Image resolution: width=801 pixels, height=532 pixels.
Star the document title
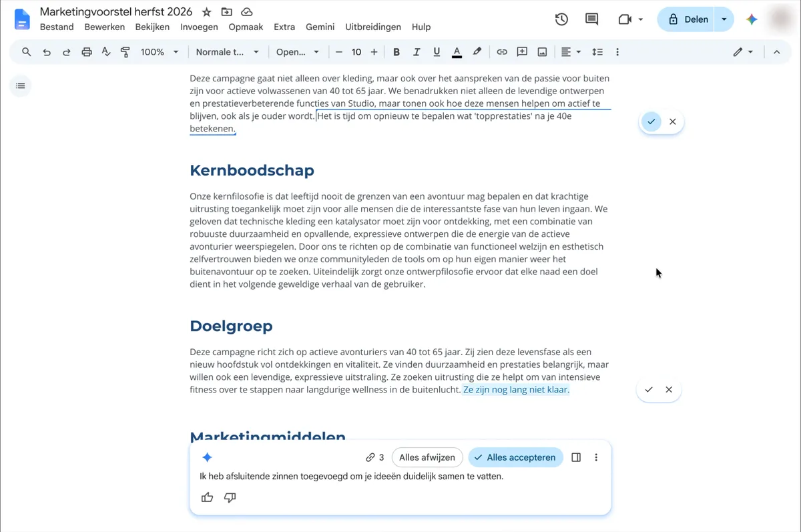click(207, 12)
